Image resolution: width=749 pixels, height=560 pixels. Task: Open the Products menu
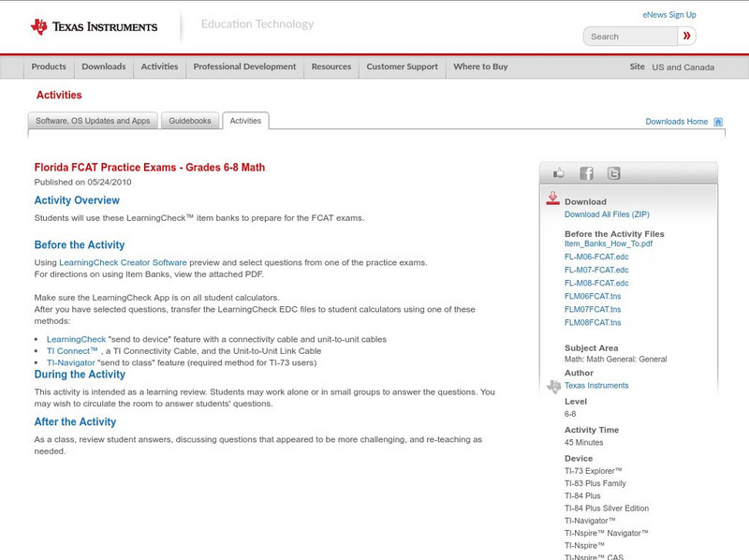48,66
